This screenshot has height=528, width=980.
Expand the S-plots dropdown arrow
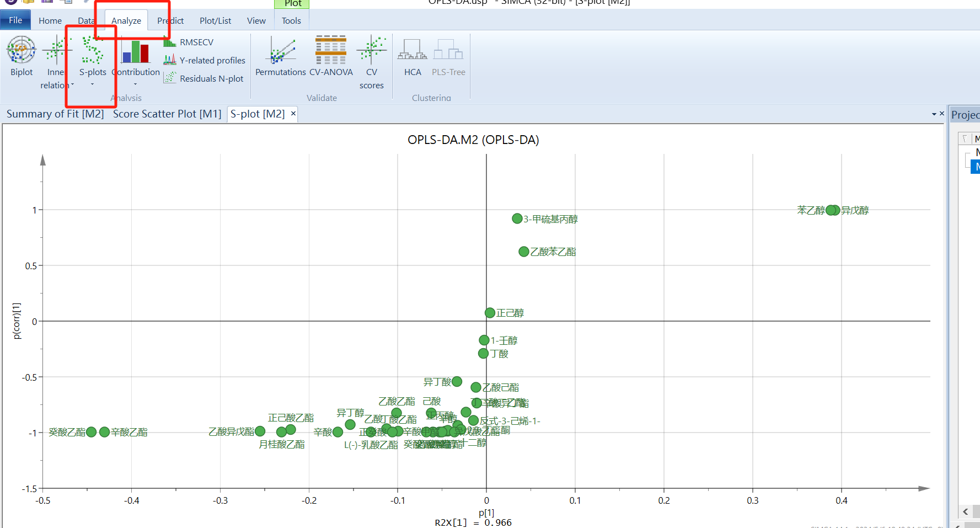click(x=92, y=85)
